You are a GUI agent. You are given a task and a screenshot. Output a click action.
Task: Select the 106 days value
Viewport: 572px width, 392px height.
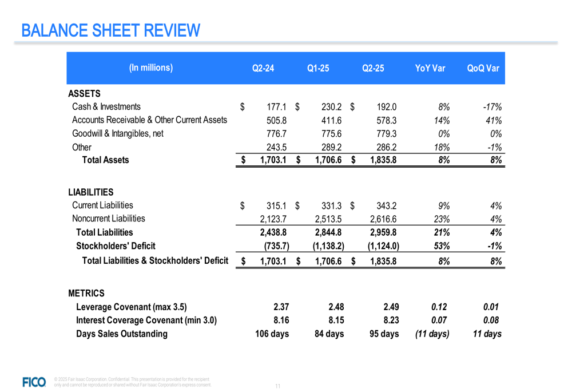tap(272, 334)
